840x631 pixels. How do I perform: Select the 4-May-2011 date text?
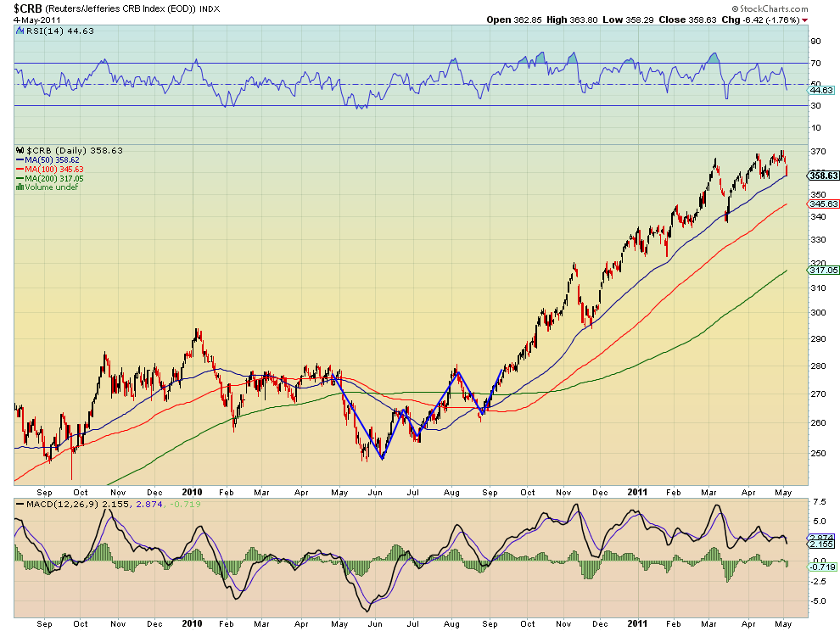(37, 20)
